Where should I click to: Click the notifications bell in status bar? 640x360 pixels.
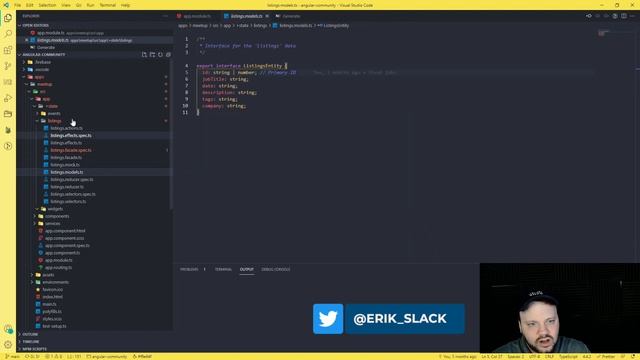pos(633,356)
